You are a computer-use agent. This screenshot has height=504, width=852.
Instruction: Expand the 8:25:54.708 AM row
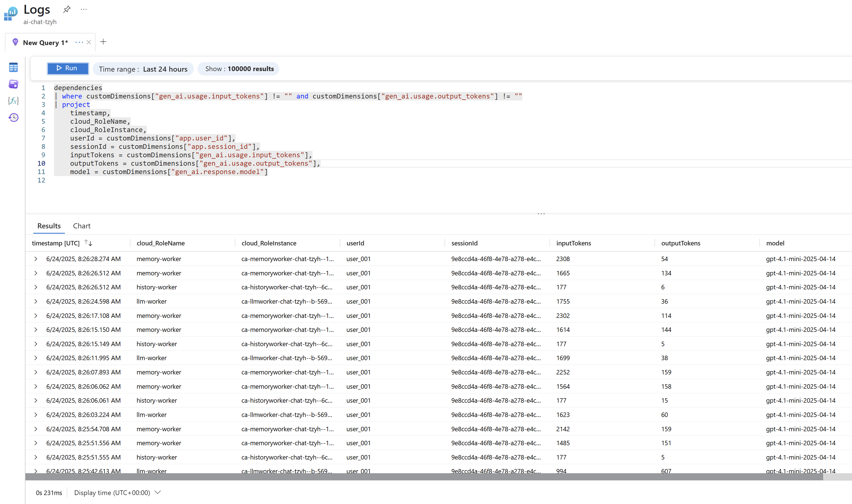[36, 429]
